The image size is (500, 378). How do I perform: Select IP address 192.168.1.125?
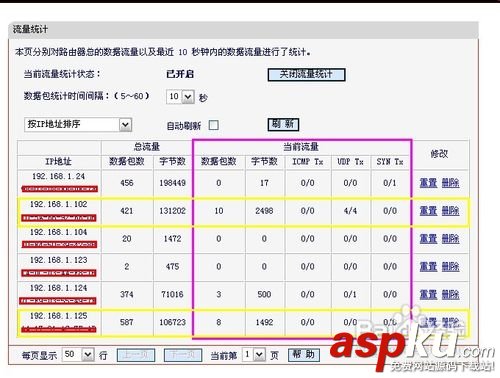58,316
